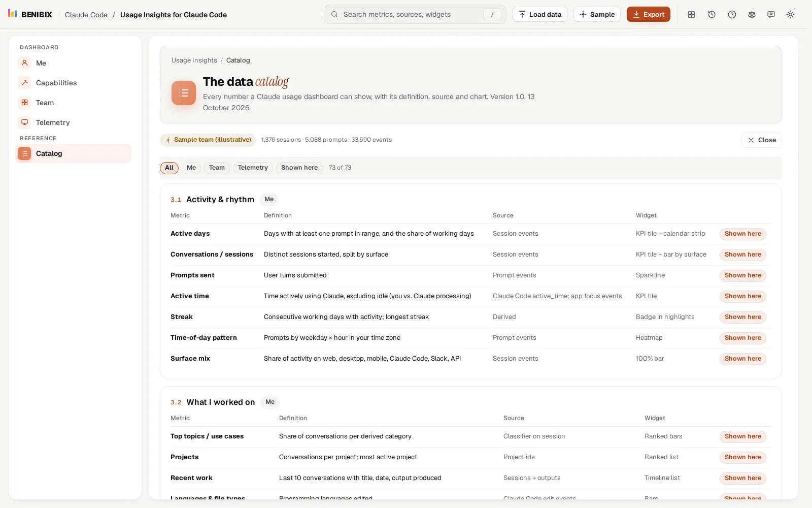Select the Shown here filter chip
Viewport: 812px width, 508px height.
pyautogui.click(x=299, y=168)
